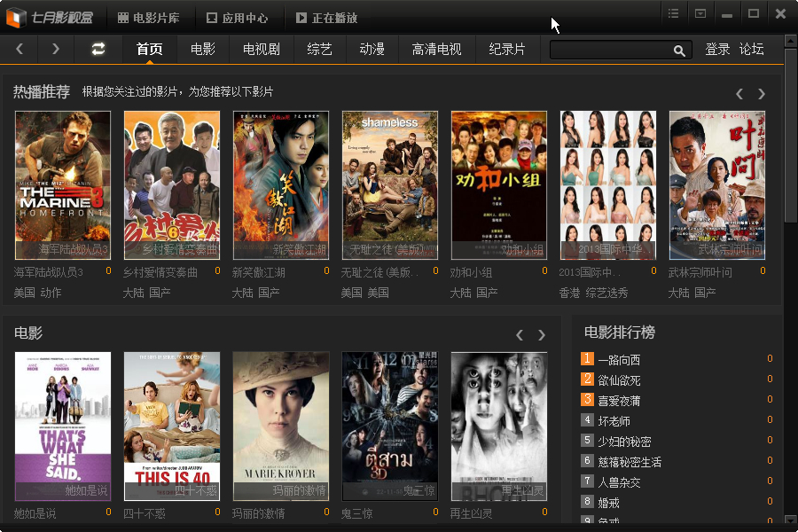798x532 pixels.
Task: Click scrollbar down arrow
Action: click(x=790, y=519)
